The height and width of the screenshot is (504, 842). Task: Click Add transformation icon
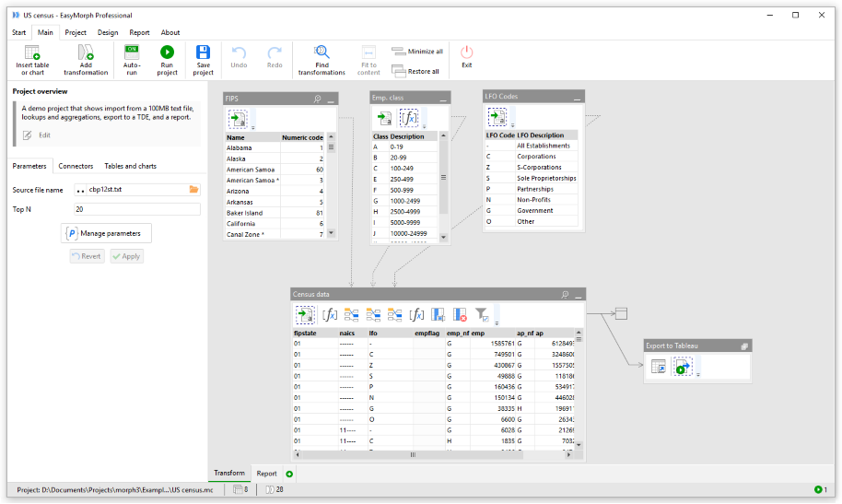(86, 53)
